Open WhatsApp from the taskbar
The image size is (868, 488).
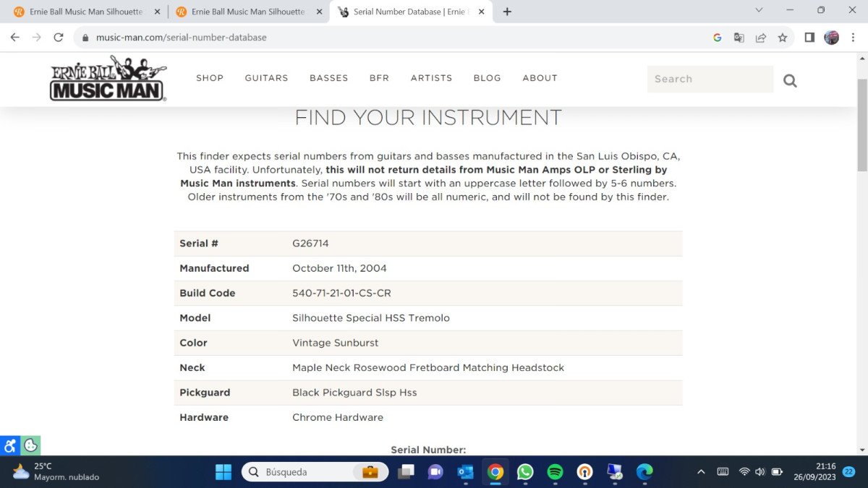525,472
